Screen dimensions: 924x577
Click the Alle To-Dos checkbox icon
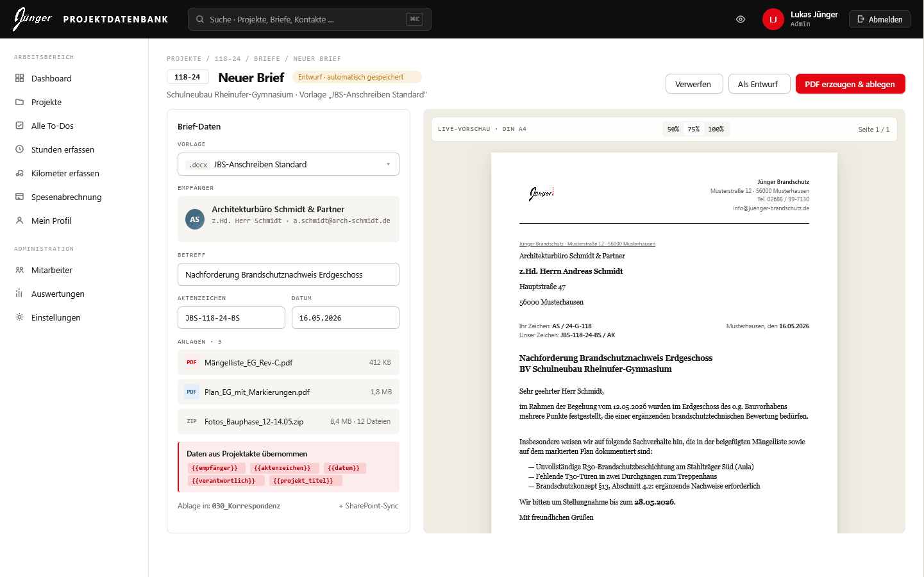tap(19, 126)
